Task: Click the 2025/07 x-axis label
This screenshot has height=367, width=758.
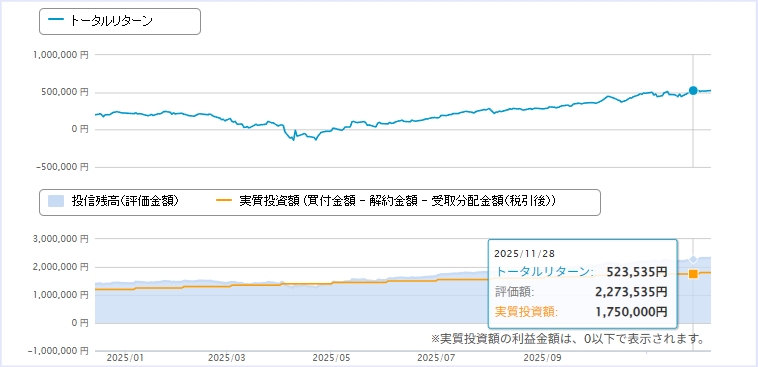Action: [x=436, y=359]
